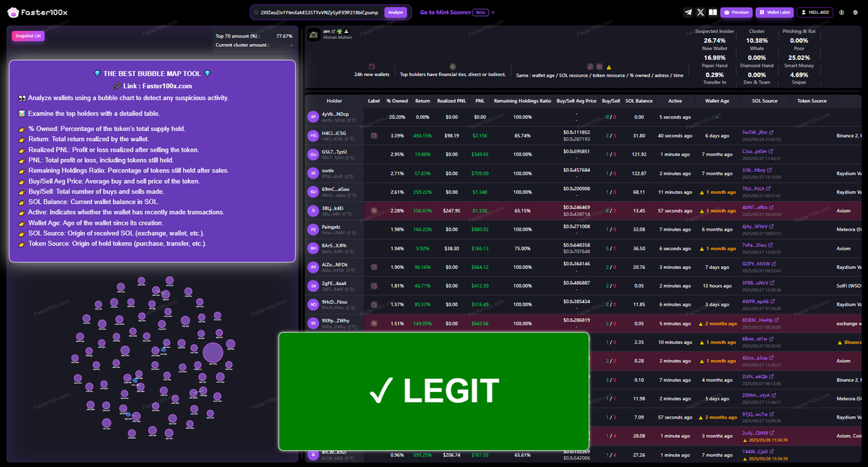Viewport: 868px width, 467px height.
Task: Open the Premium button
Action: [736, 12]
